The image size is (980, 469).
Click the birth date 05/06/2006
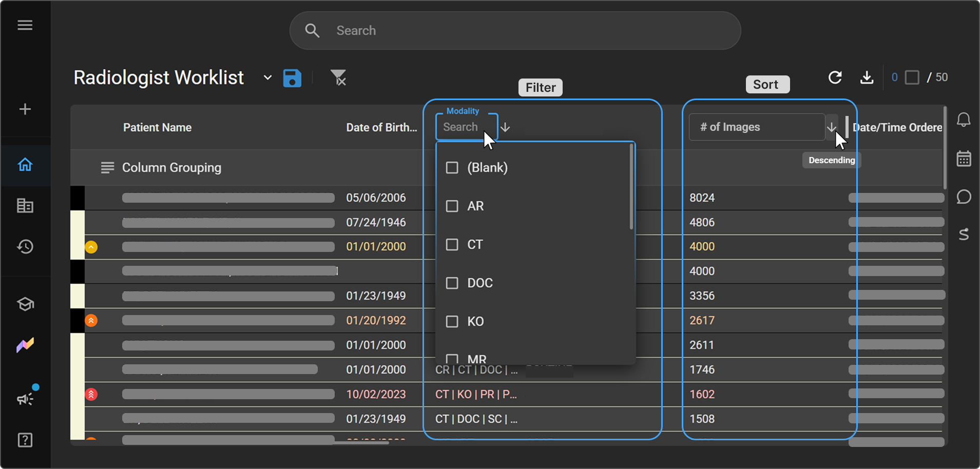coord(376,198)
